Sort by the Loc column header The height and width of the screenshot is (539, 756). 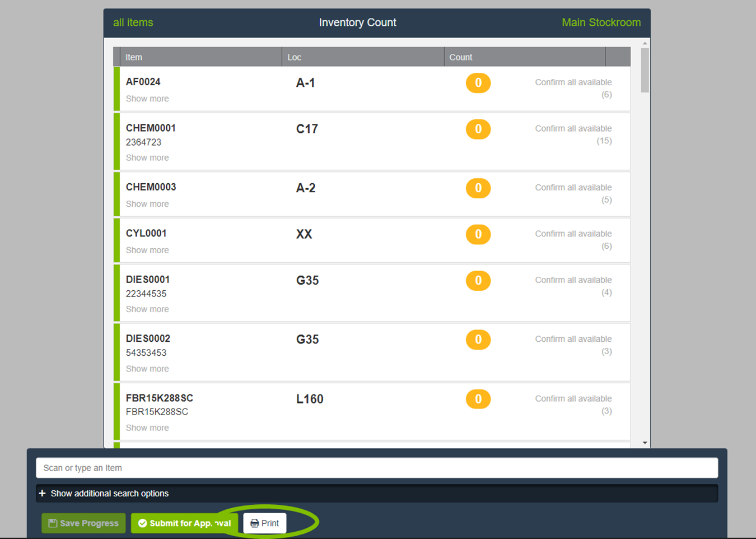click(x=295, y=57)
